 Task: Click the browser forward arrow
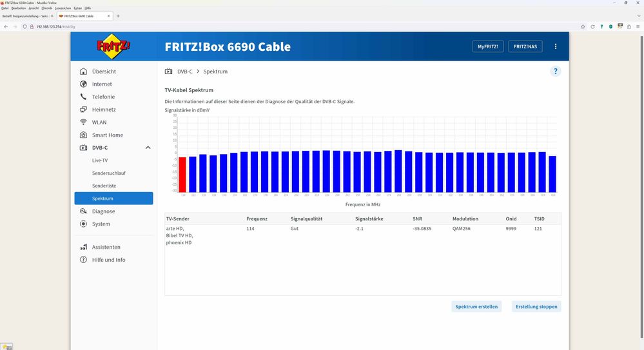click(15, 26)
